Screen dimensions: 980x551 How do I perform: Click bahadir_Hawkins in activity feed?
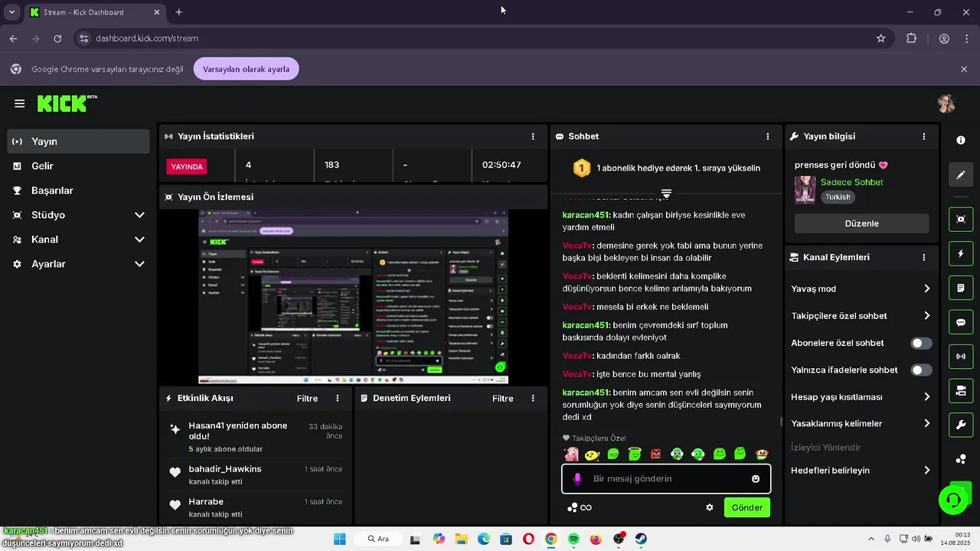(x=225, y=469)
